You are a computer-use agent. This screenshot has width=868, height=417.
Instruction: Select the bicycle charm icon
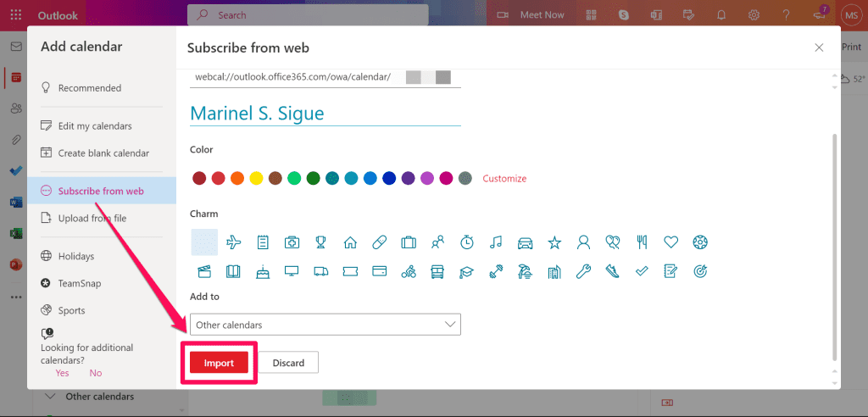pyautogui.click(x=409, y=272)
